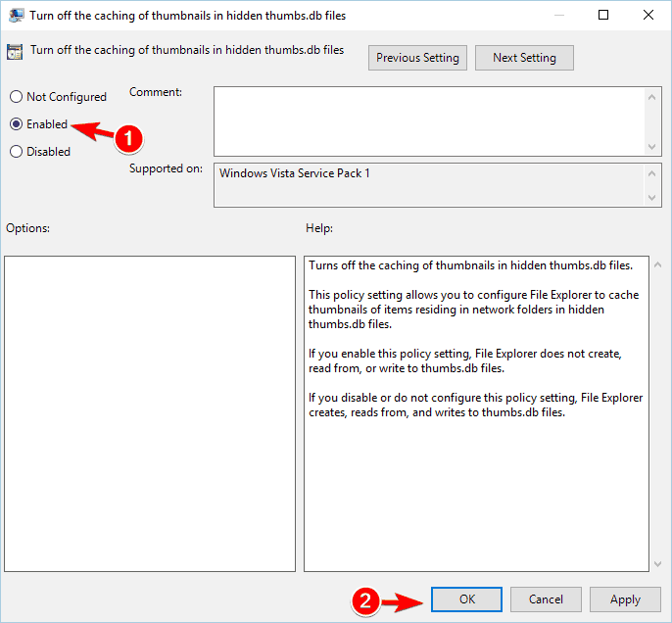672x623 pixels.
Task: Go to Previous Setting
Action: point(417,58)
